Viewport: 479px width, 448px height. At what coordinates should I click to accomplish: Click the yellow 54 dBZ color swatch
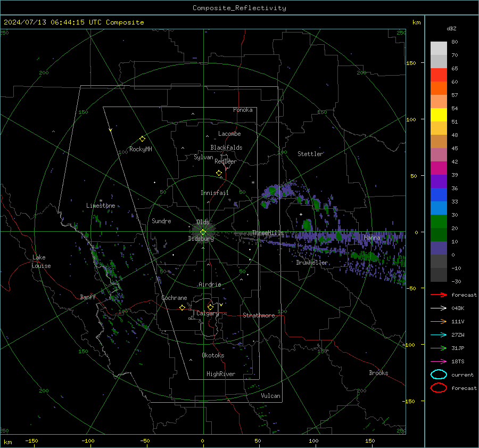(439, 115)
